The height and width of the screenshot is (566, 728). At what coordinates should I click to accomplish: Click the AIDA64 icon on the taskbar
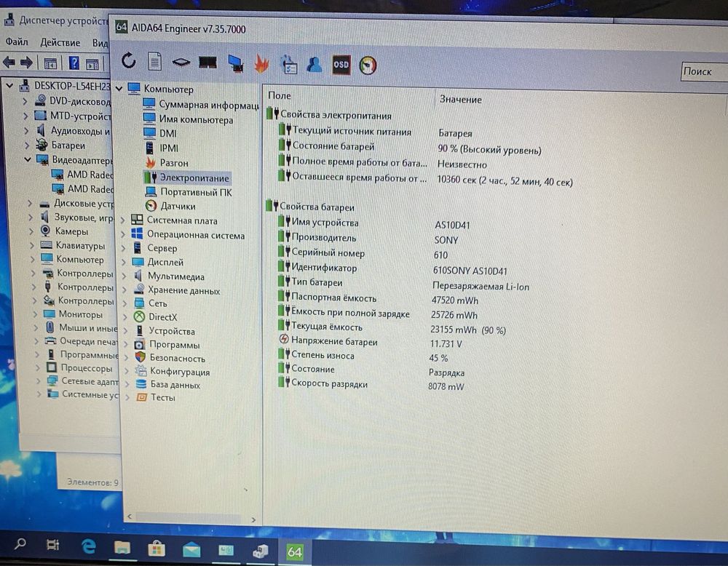294,551
